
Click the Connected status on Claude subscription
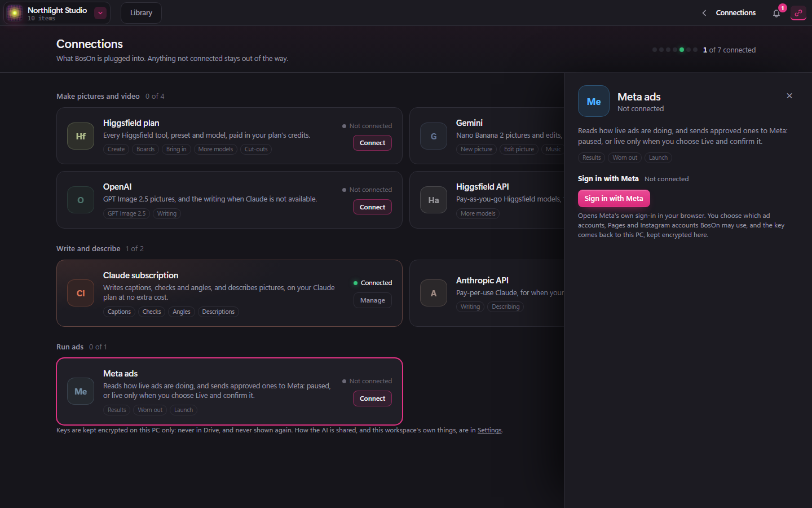pyautogui.click(x=373, y=283)
